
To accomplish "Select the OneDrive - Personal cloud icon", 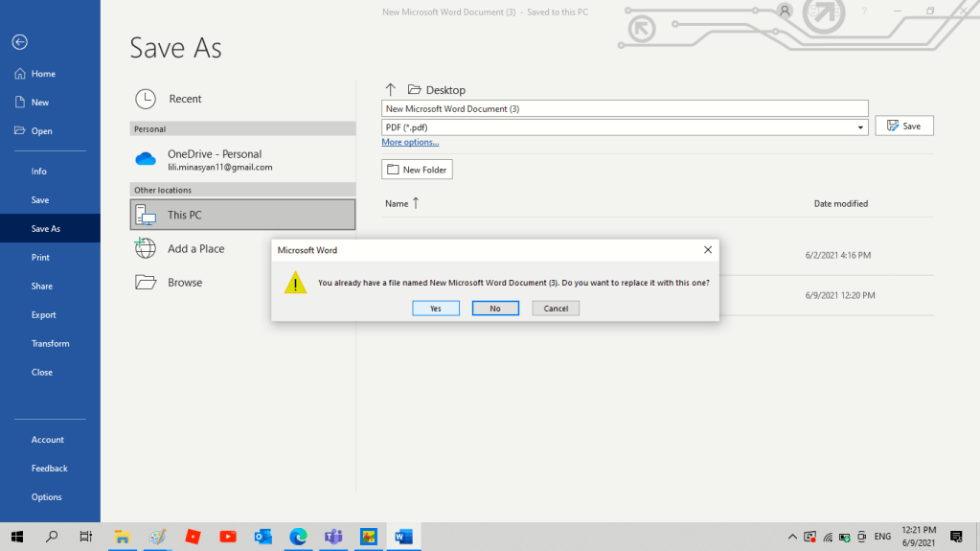I will 146,159.
